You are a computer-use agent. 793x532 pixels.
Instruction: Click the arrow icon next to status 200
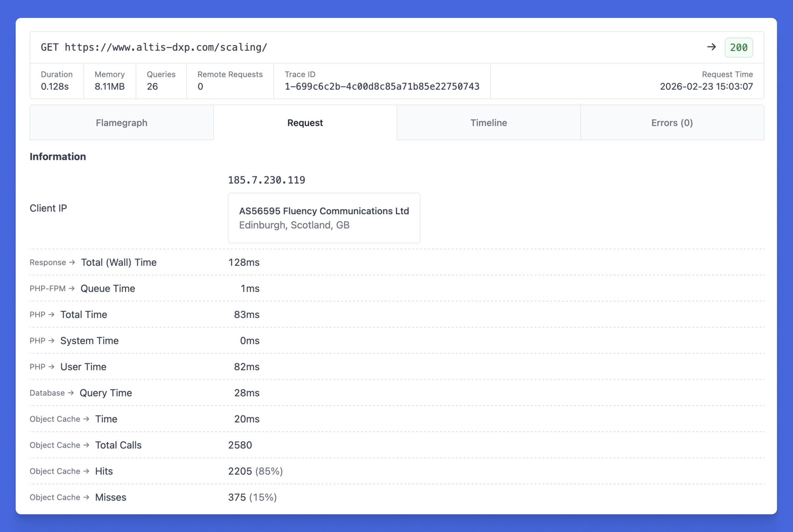(712, 47)
